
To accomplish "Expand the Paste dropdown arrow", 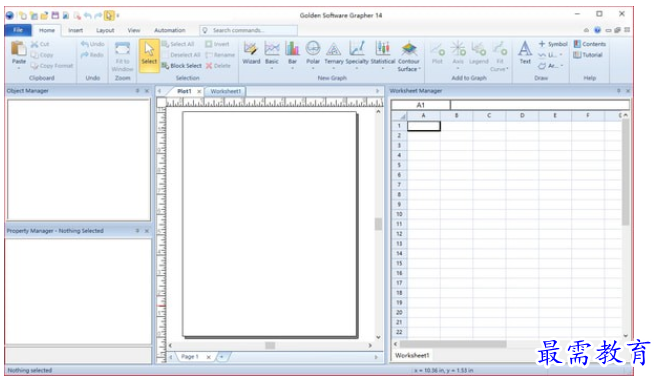I will click(18, 68).
